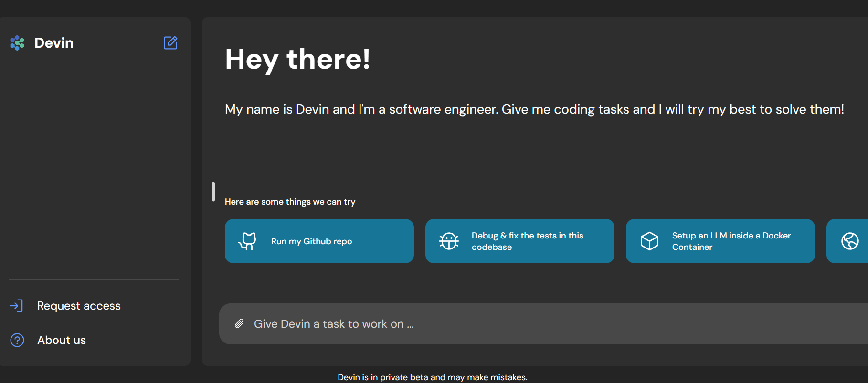Click the paperclip attach file icon
Image resolution: width=868 pixels, height=383 pixels.
pos(239,324)
